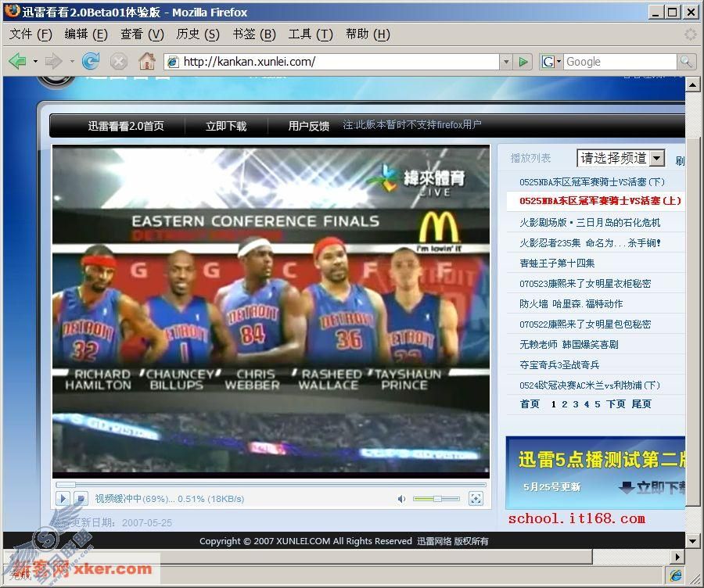Play 0524欧冠决赛AC米兰vs利物浦(下)

coord(590,385)
